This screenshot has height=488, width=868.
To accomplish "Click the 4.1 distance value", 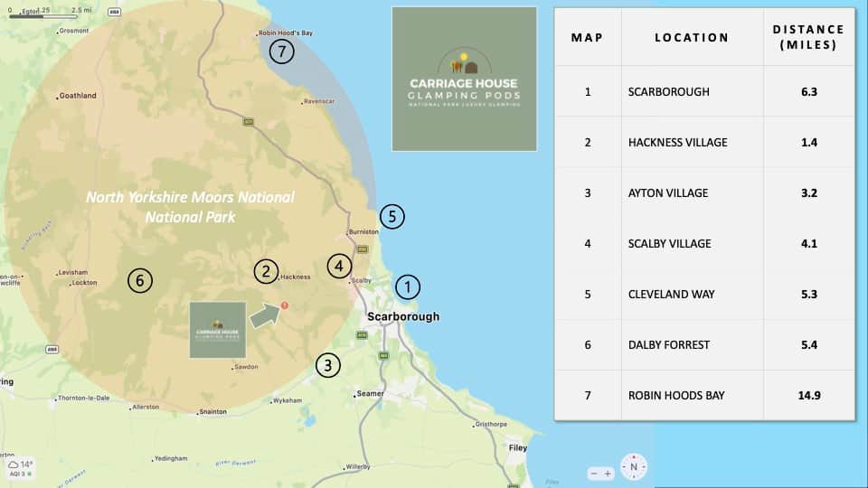I will pyautogui.click(x=808, y=243).
